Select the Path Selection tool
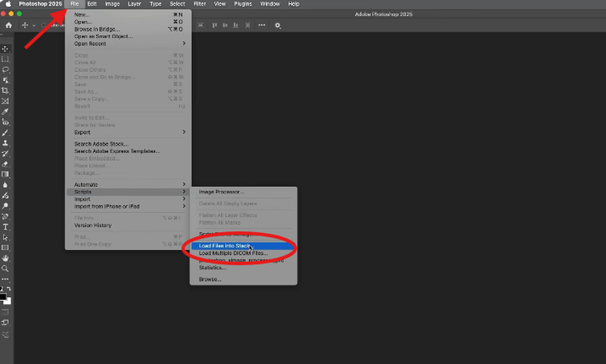 coord(6,237)
